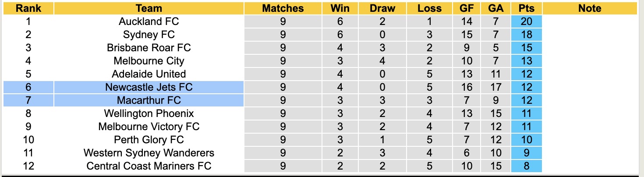Select the Matches column header
This screenshot has height=177, width=644.
(x=283, y=8)
